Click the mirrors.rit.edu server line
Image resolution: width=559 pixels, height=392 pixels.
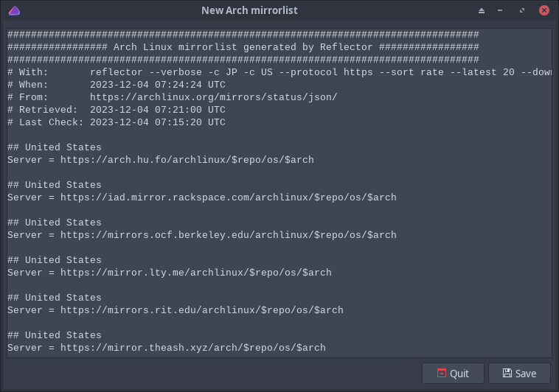[x=176, y=310]
